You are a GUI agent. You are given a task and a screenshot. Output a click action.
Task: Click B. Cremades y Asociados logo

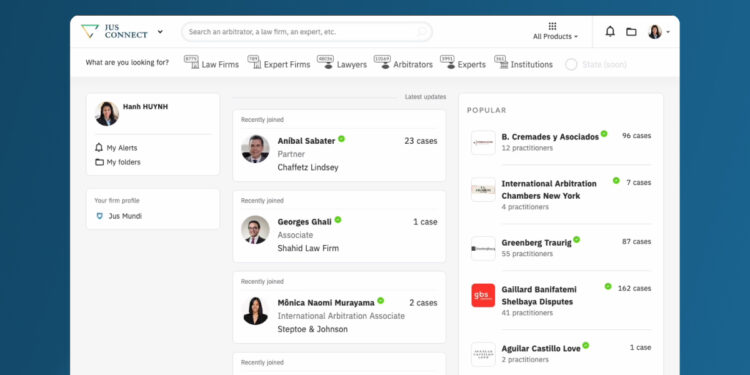click(483, 143)
